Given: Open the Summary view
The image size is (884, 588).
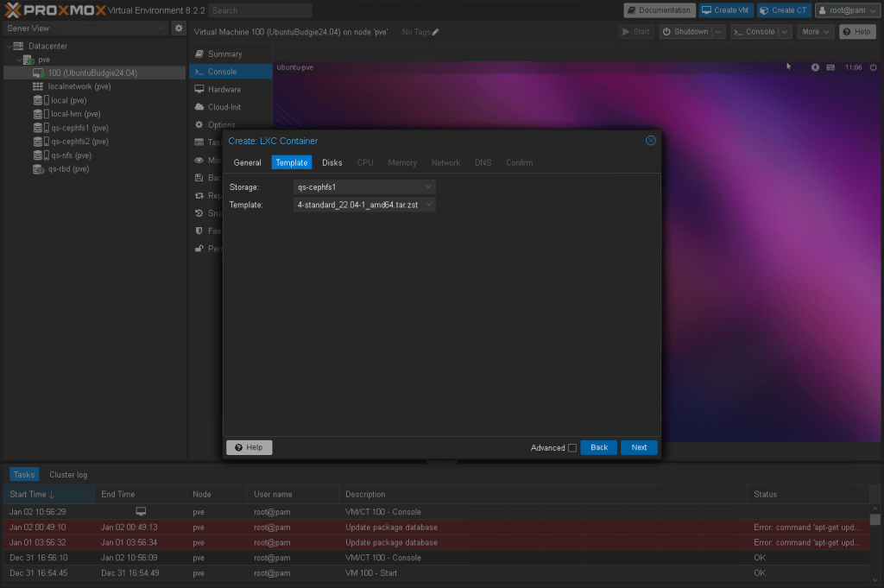Looking at the screenshot, I should [224, 54].
